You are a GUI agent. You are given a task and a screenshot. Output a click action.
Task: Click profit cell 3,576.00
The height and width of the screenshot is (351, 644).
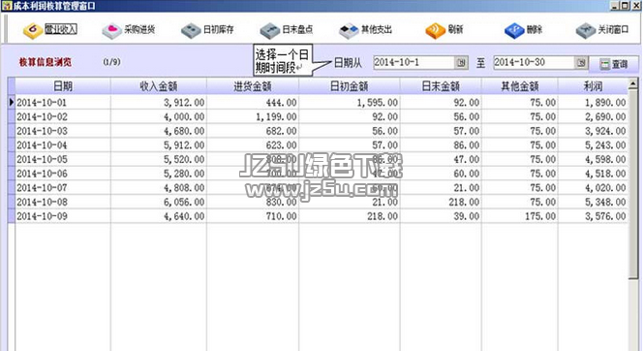tap(593, 216)
